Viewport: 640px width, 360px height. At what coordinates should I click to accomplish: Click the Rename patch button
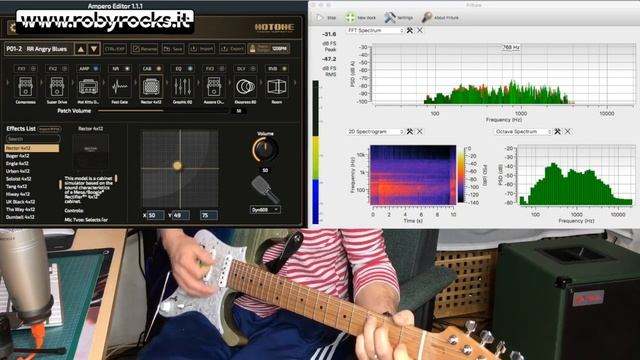144,49
